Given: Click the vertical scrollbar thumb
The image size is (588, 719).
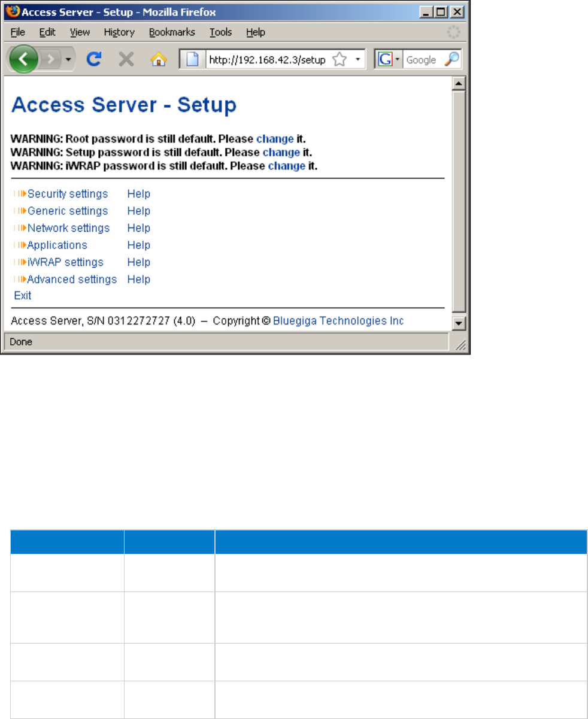Looking at the screenshot, I should pos(459,202).
